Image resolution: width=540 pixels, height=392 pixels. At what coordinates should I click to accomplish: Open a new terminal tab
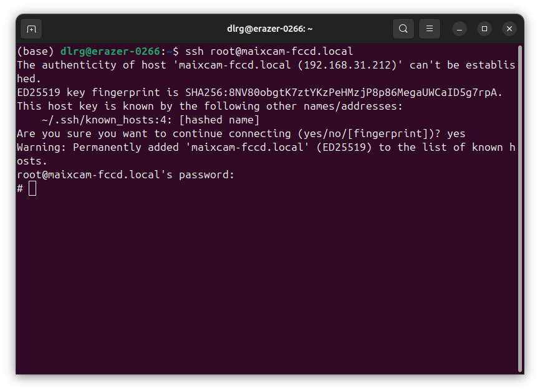pos(31,29)
